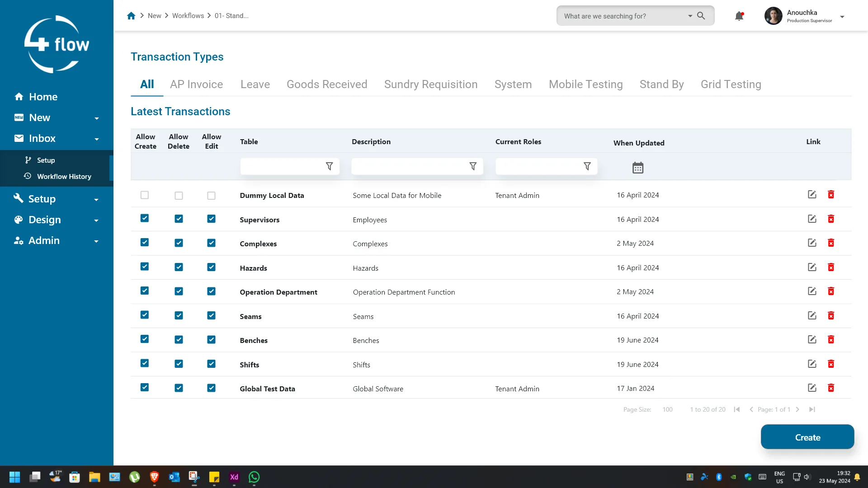Delete the Supervisors row
The height and width of the screenshot is (488, 868).
[831, 219]
